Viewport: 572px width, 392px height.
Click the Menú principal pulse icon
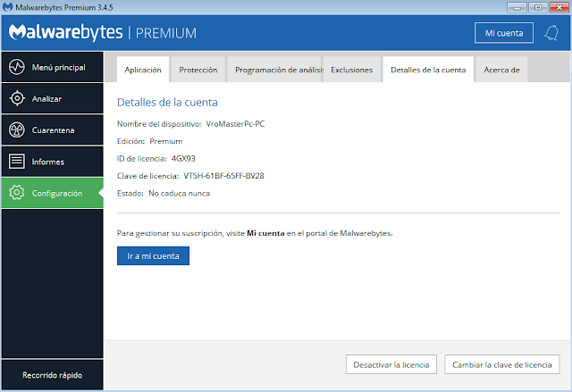17,67
